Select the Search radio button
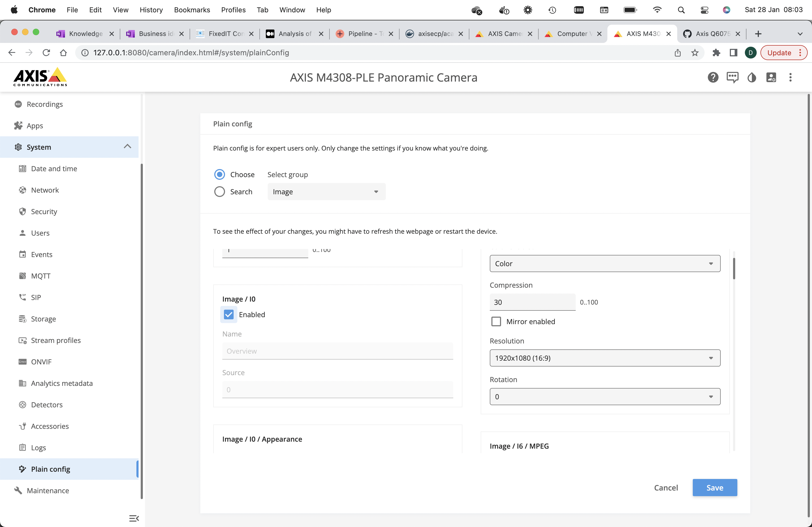The image size is (812, 527). (219, 192)
